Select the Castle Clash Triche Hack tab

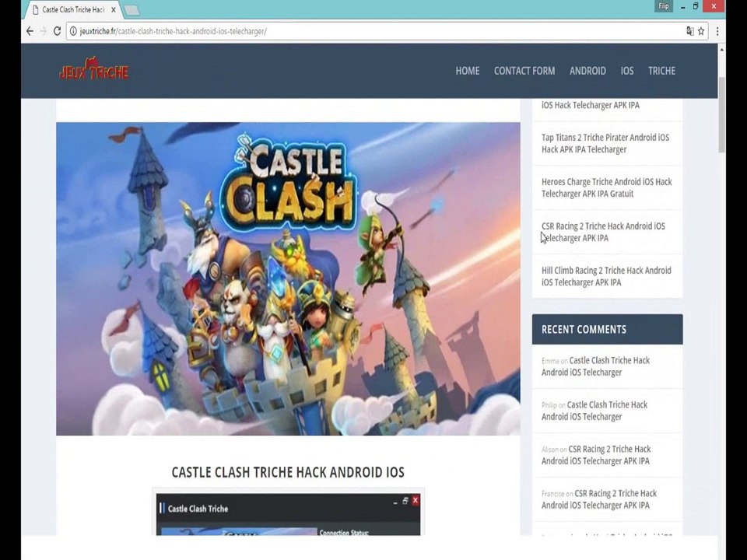point(73,9)
